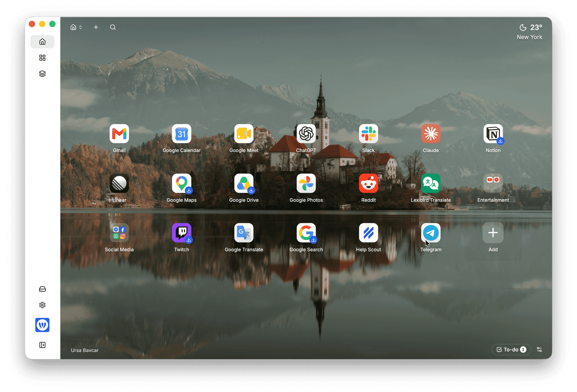Expand the home dropdown in the top bar
577x392 pixels.
(76, 27)
